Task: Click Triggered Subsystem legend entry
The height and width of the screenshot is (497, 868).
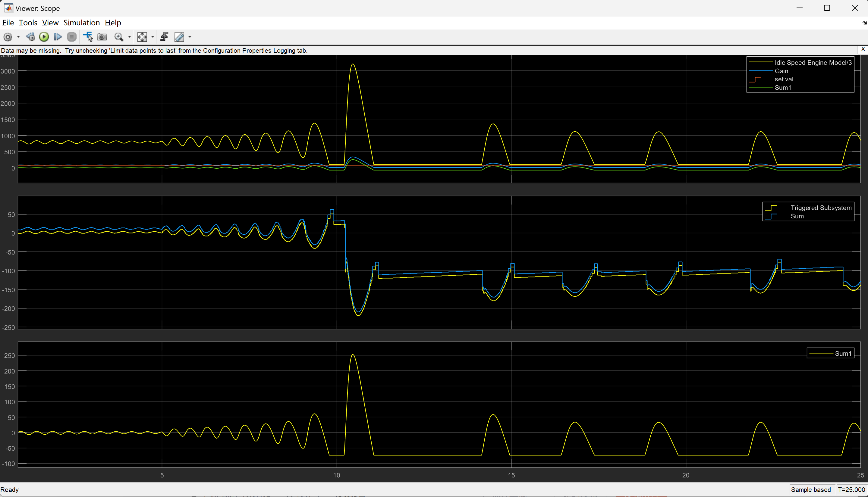Action: click(x=821, y=208)
